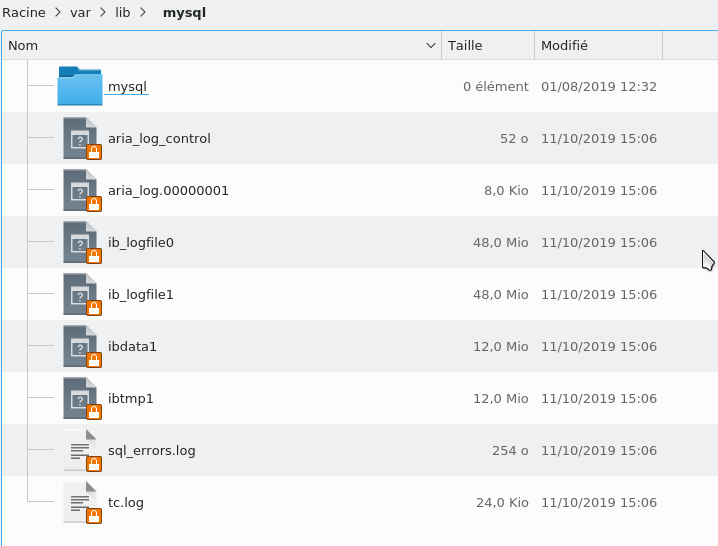Select the aria_log.00000001 file icon
The width and height of the screenshot is (718, 546).
pyautogui.click(x=82, y=191)
